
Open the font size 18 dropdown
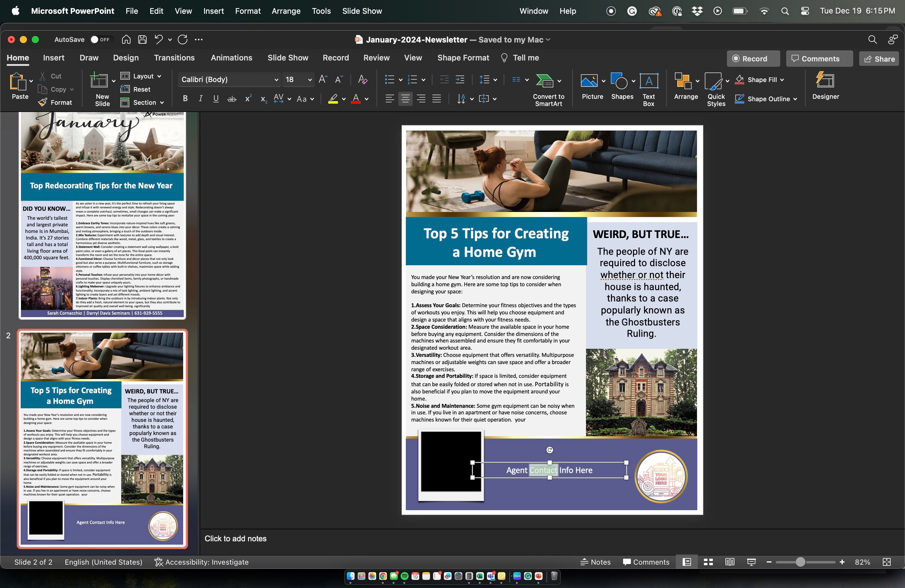click(x=309, y=80)
